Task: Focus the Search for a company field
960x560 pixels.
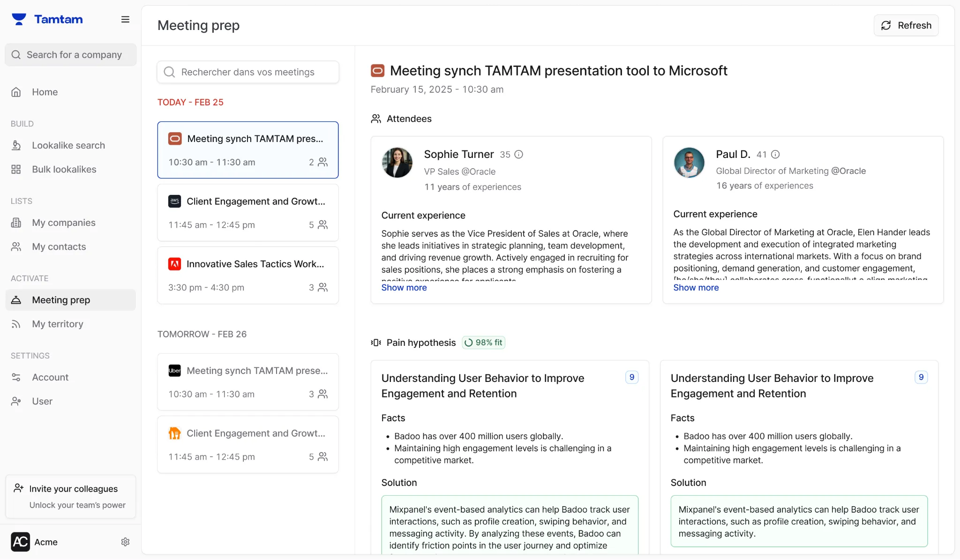Action: [x=71, y=55]
